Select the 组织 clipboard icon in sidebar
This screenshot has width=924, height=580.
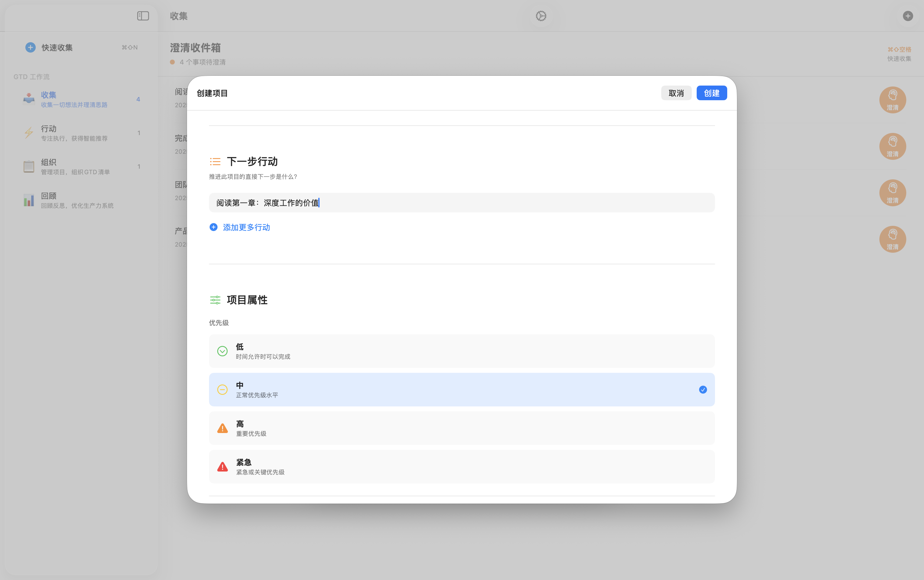[29, 166]
